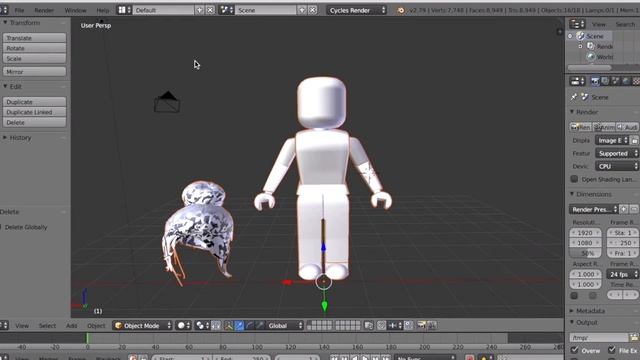Screen dimensions: 640x360
Task: Toggle the Overwrite checkbox
Action: [x=574, y=350]
